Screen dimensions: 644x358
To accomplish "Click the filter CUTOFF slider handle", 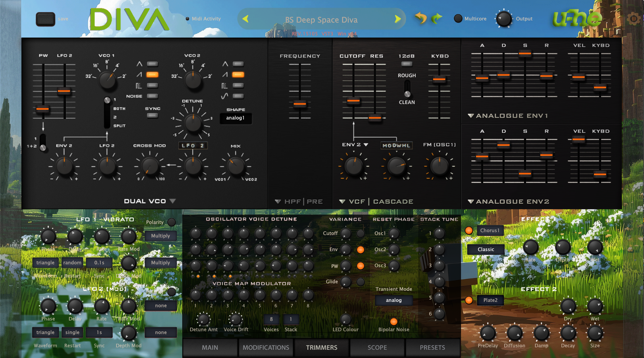I will point(353,101).
